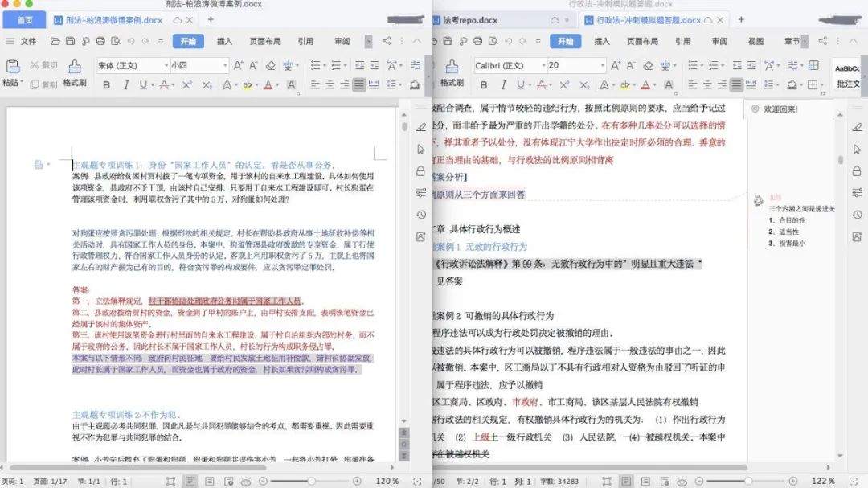
Task: Toggle center alignment in the right window
Action: click(707, 84)
